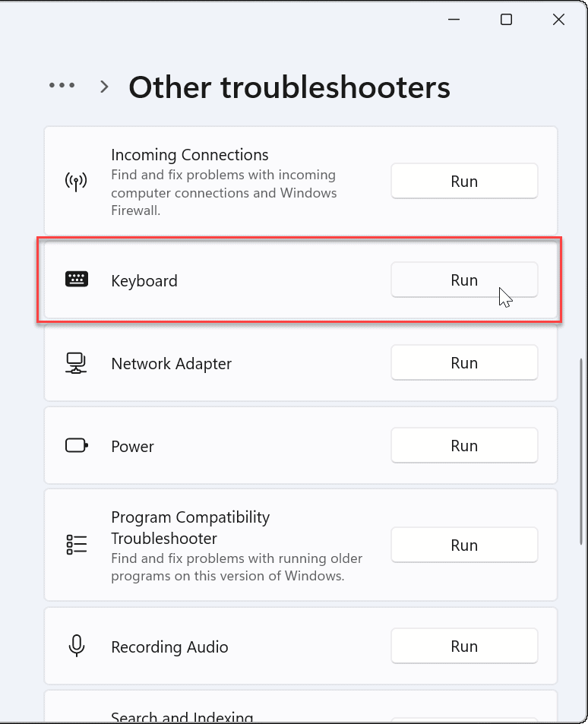Image resolution: width=588 pixels, height=724 pixels.
Task: Run the Recording Audio troubleshooter
Action: point(464,647)
